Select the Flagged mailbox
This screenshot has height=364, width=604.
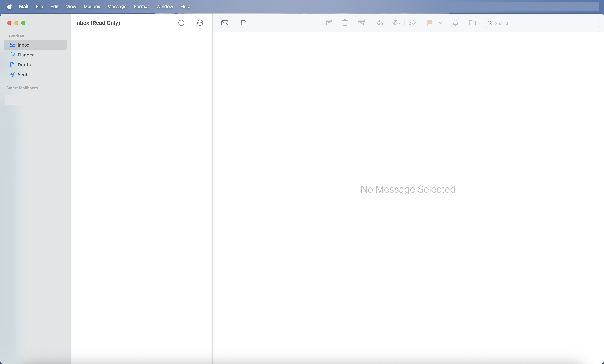pos(35,55)
